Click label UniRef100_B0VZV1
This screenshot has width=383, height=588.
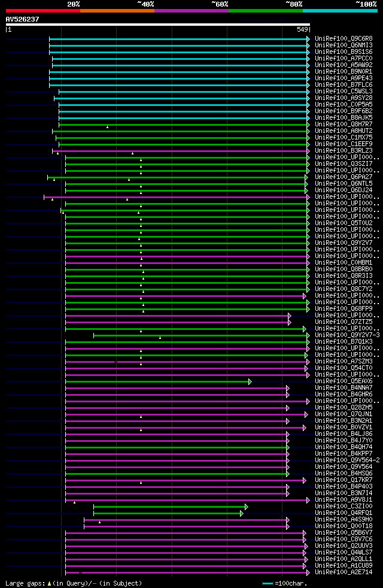(x=344, y=428)
